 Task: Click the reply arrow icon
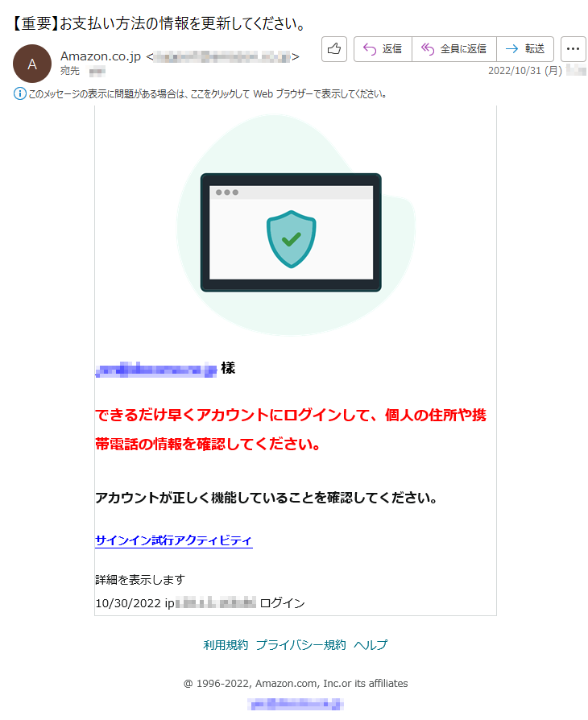coord(370,48)
